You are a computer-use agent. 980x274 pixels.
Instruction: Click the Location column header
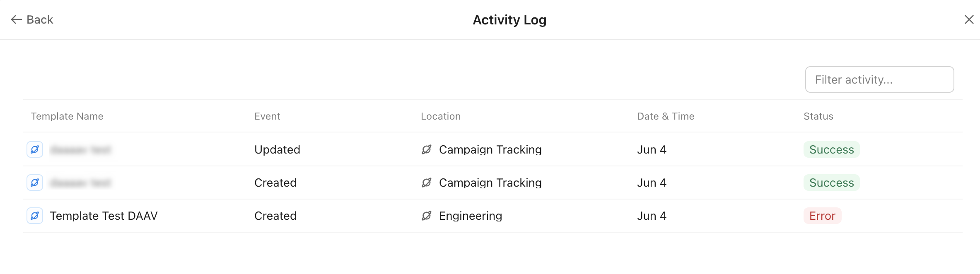tap(441, 116)
